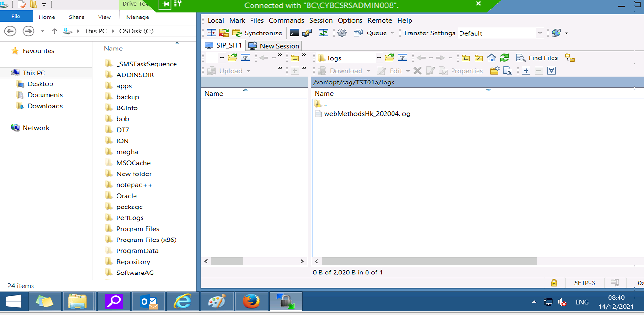Open in PuTTY icon
The image size is (644, 315).
(x=307, y=33)
